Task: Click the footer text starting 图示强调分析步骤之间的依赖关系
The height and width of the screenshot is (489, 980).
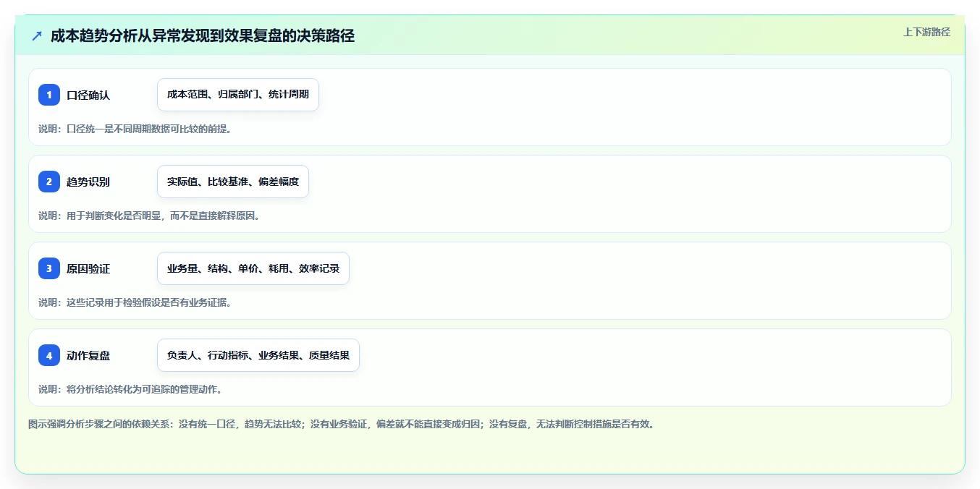Action: pyautogui.click(x=341, y=424)
